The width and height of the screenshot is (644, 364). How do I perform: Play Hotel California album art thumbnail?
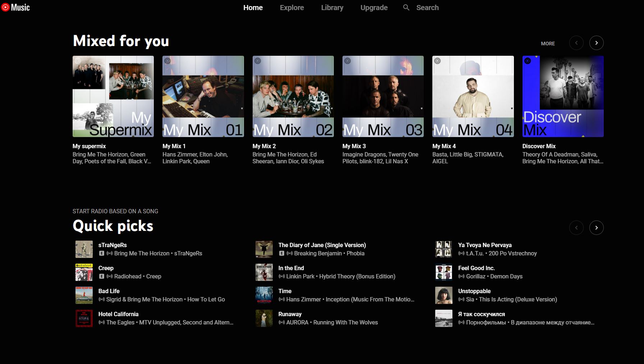pos(84,318)
